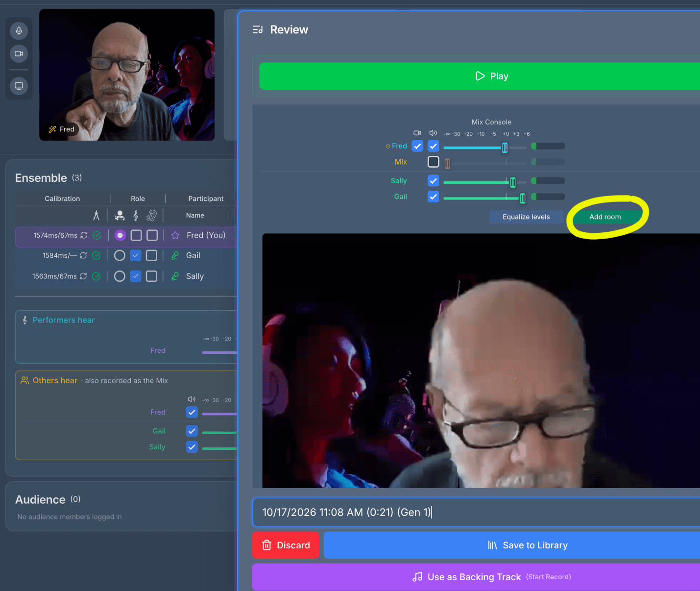Toggle the camera icon in the sidebar
The width and height of the screenshot is (700, 591).
pos(19,53)
